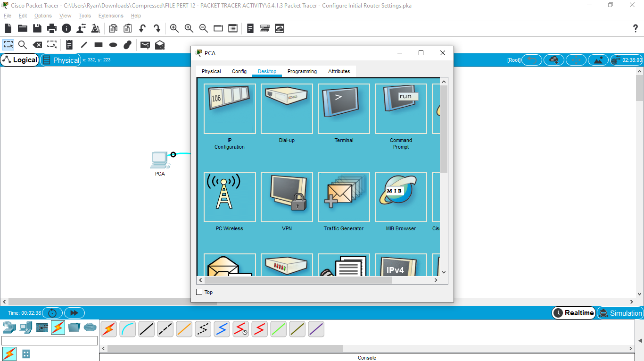Click the Create New Cluster cloud button
This screenshot has height=361, width=644.
[x=554, y=60]
